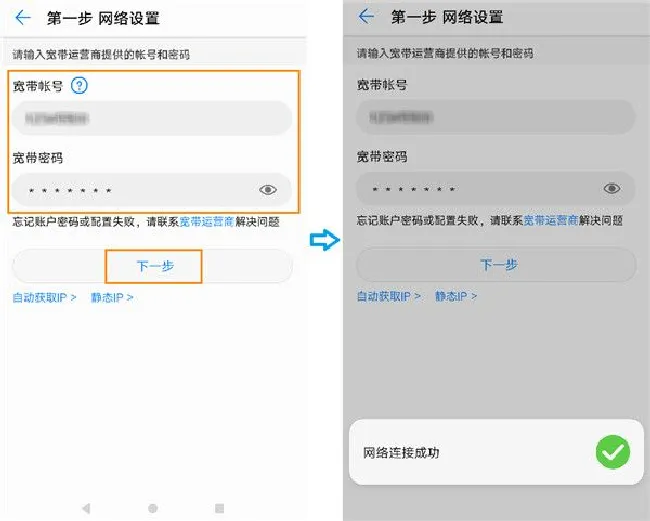Tap the green checkmark in success popup

pos(613,452)
